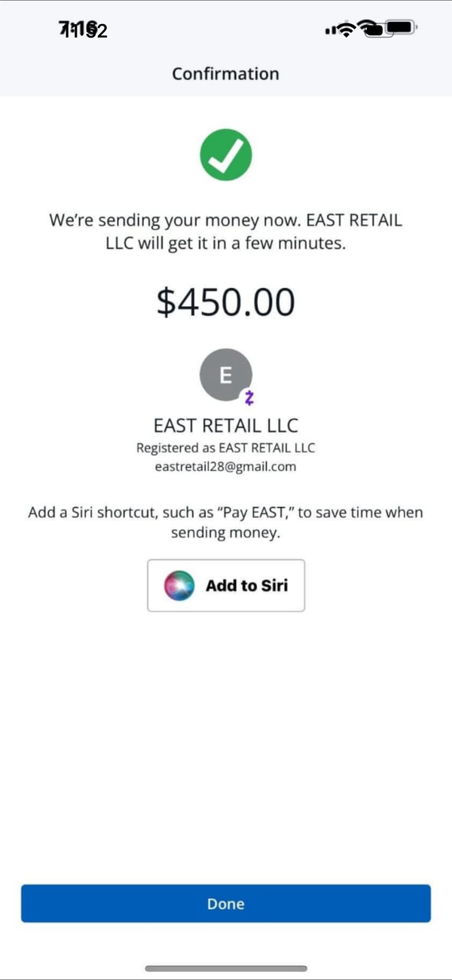Tap the sending your money now message

click(x=226, y=232)
